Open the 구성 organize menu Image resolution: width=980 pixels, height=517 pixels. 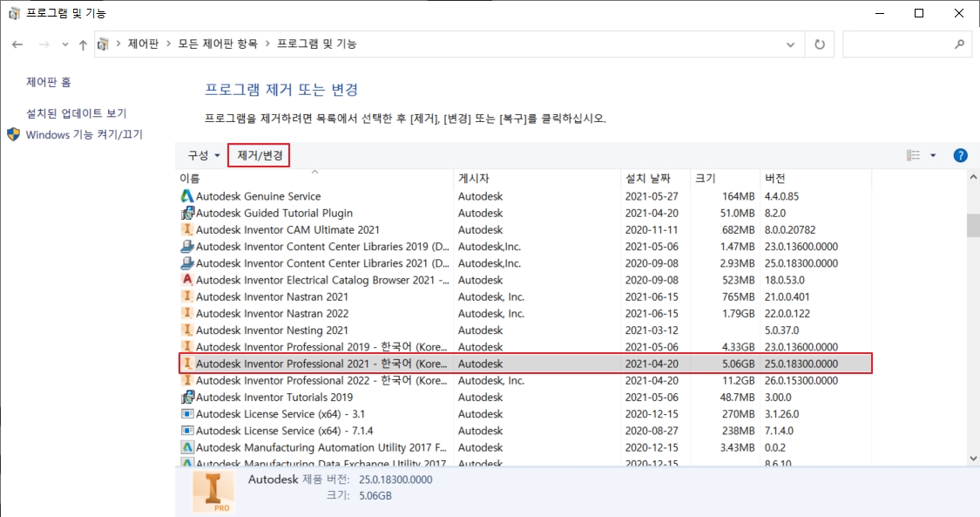[x=204, y=155]
